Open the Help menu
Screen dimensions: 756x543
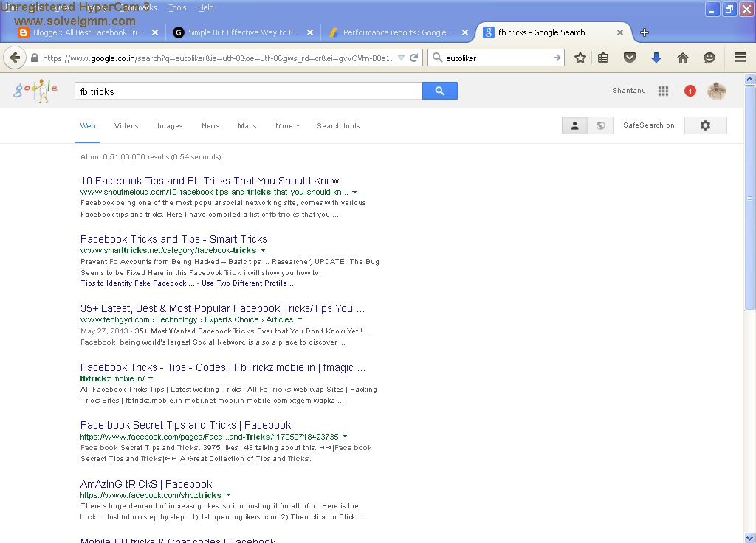[x=205, y=7]
